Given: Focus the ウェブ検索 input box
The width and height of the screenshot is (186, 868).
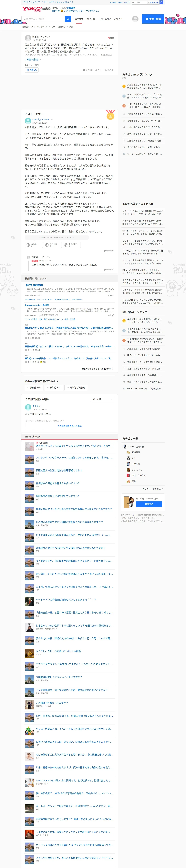Looking at the screenshot, I should coord(139,2).
